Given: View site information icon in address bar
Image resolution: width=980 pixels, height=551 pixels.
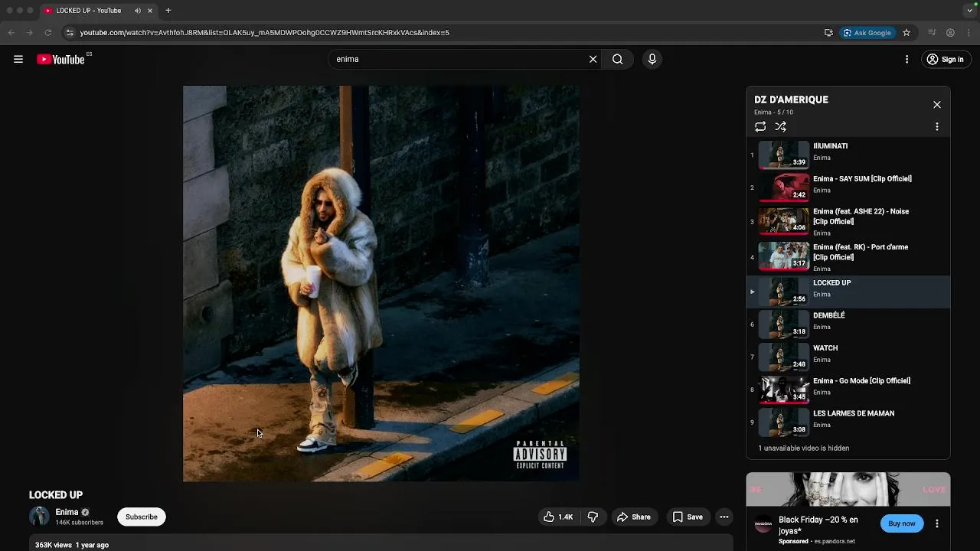Looking at the screenshot, I should pos(69,33).
